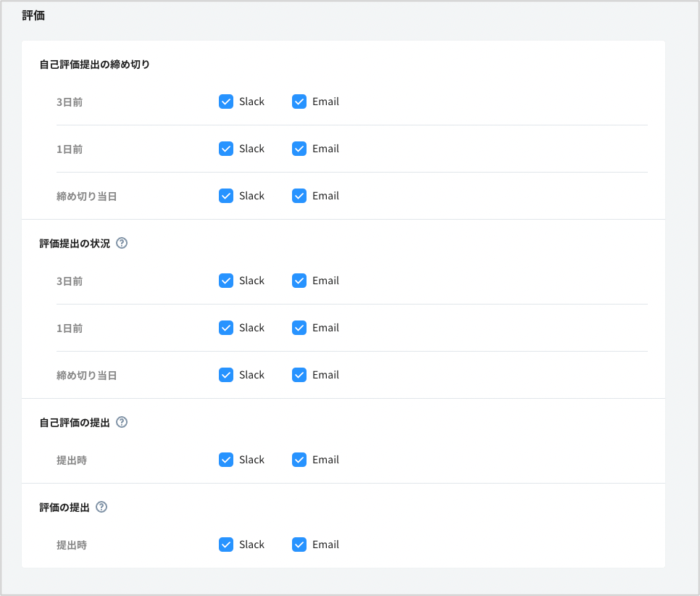Uncheck Email for 3日前 under 評価提出の状況

pos(299,281)
